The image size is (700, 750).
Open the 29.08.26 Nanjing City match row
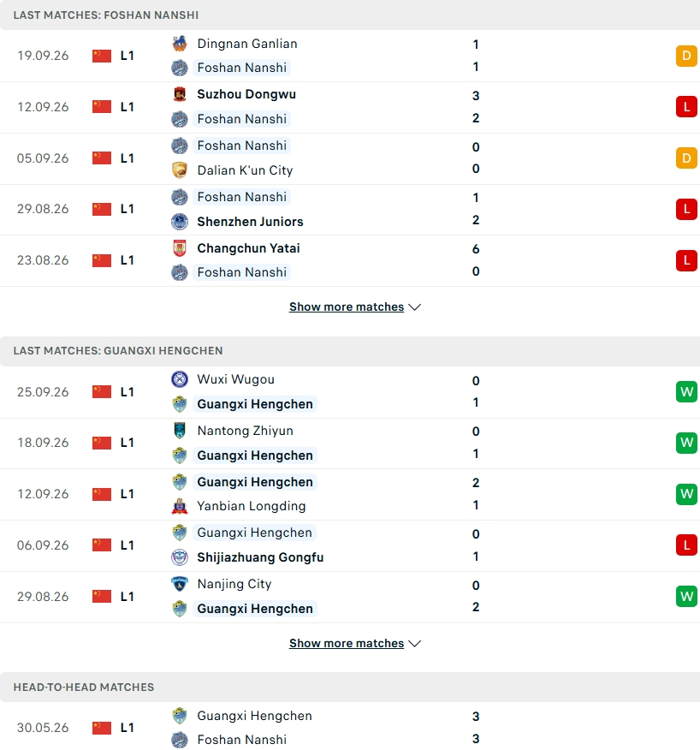[350, 597]
